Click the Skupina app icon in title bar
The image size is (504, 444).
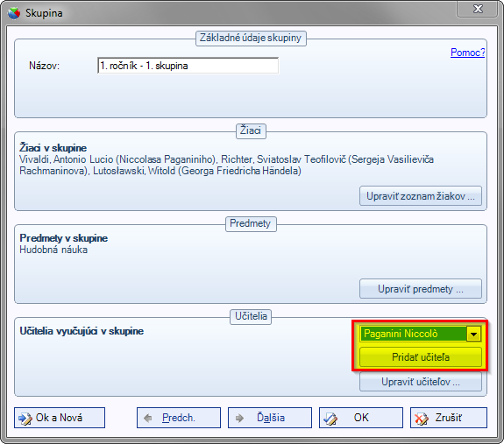[13, 13]
